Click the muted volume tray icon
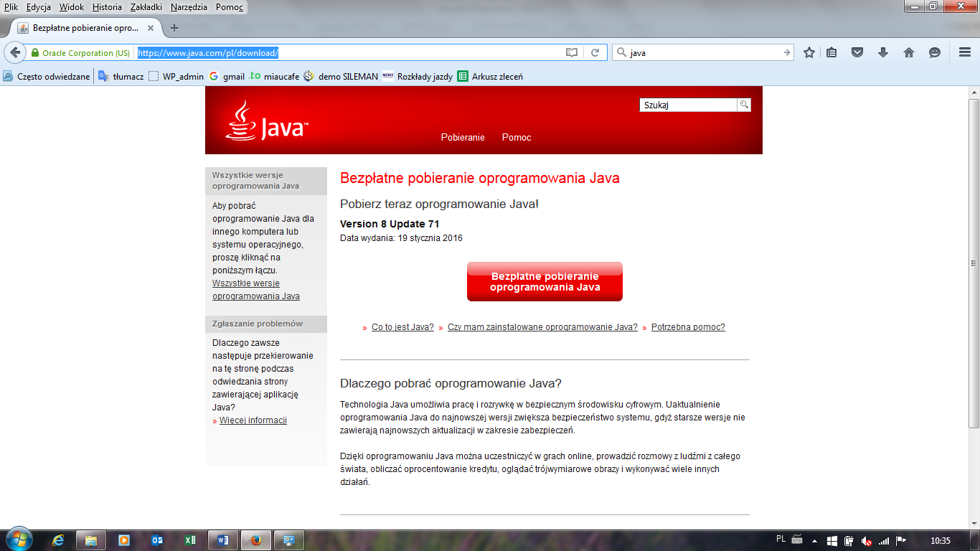Screen dimensions: 980x551 tap(867, 541)
